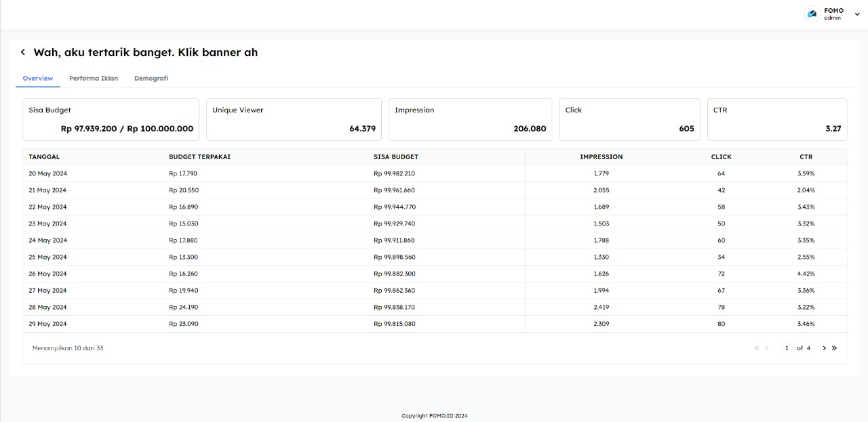Click click-count cell showing 80
This screenshot has height=422, width=868.
pos(722,324)
